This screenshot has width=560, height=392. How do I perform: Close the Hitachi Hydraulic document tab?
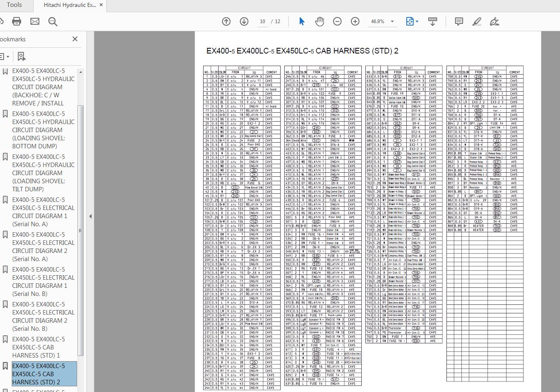pyautogui.click(x=101, y=5)
